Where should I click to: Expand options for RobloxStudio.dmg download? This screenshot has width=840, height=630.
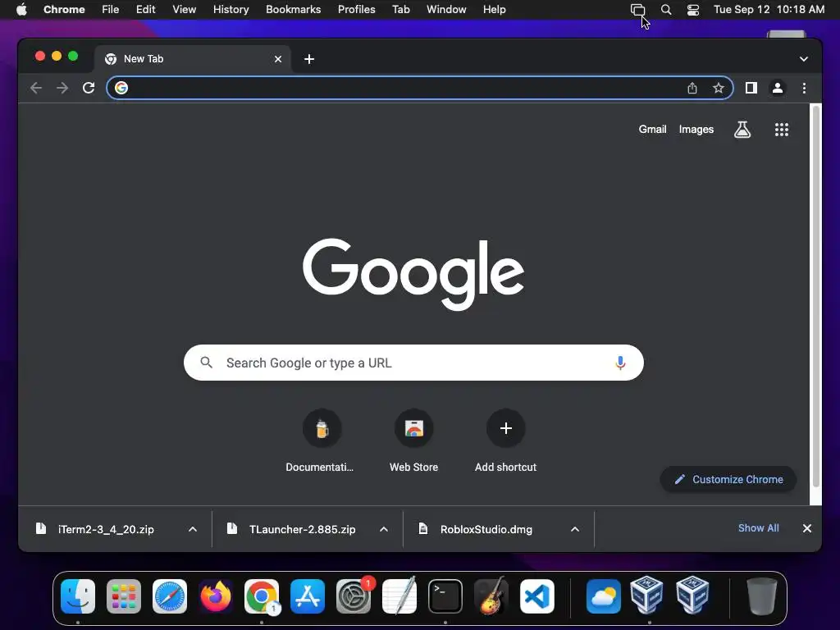click(575, 529)
